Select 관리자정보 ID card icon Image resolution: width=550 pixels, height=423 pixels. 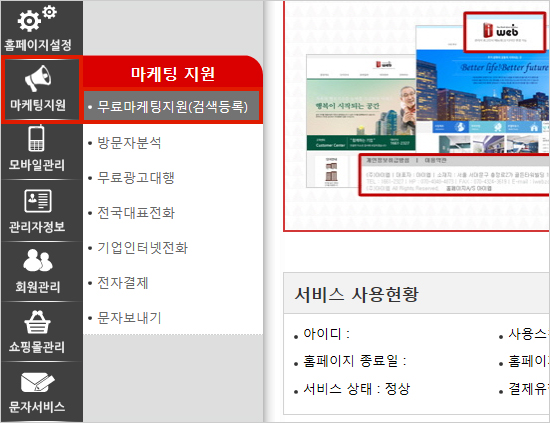(38, 201)
